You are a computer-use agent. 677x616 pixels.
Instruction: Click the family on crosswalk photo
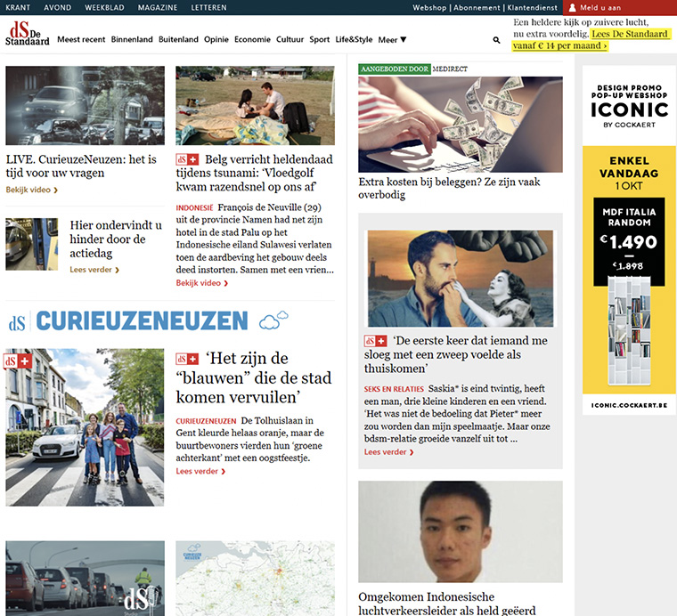point(85,427)
